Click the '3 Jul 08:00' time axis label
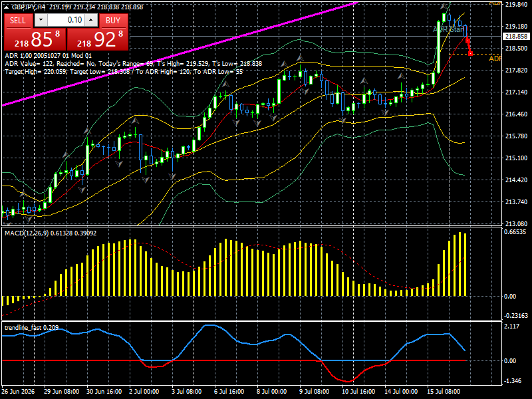Screen dimensions: 532x399 click(187, 392)
